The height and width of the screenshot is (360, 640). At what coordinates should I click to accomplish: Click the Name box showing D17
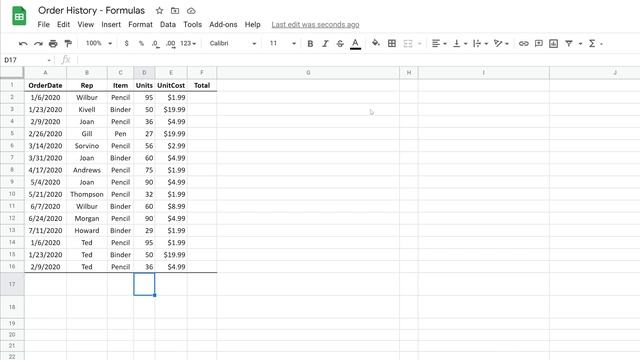[27, 60]
